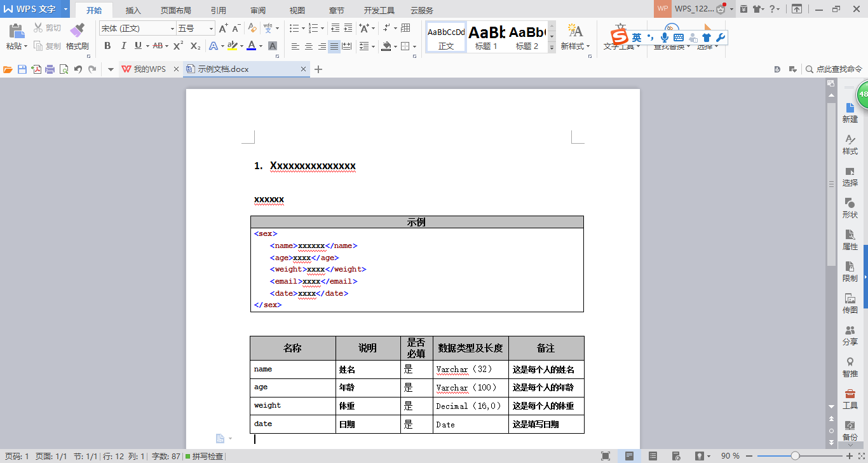Click the clear formatting eraser icon
The image size is (868, 463).
point(252,28)
